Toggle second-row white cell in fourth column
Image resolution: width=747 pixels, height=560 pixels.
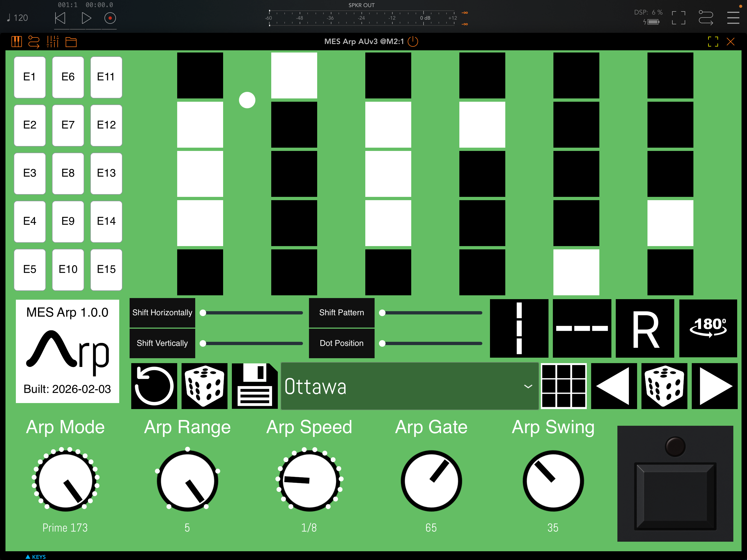pyautogui.click(x=482, y=125)
